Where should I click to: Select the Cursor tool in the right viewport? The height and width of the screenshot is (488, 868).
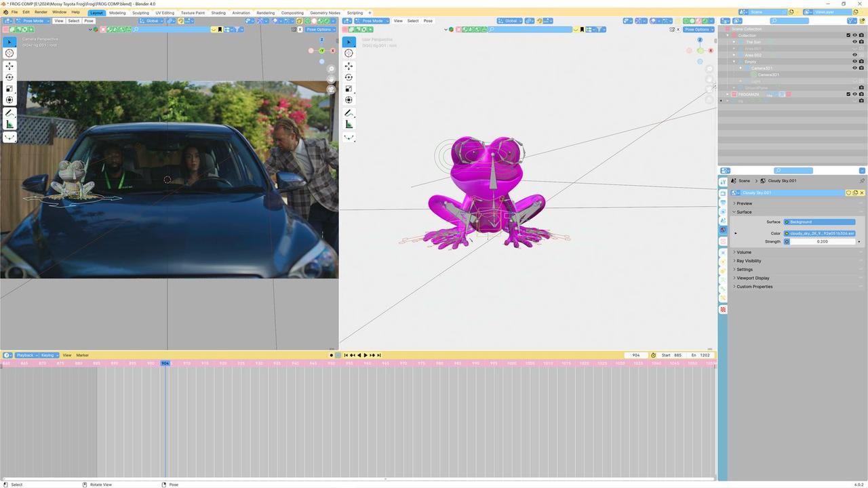[349, 53]
